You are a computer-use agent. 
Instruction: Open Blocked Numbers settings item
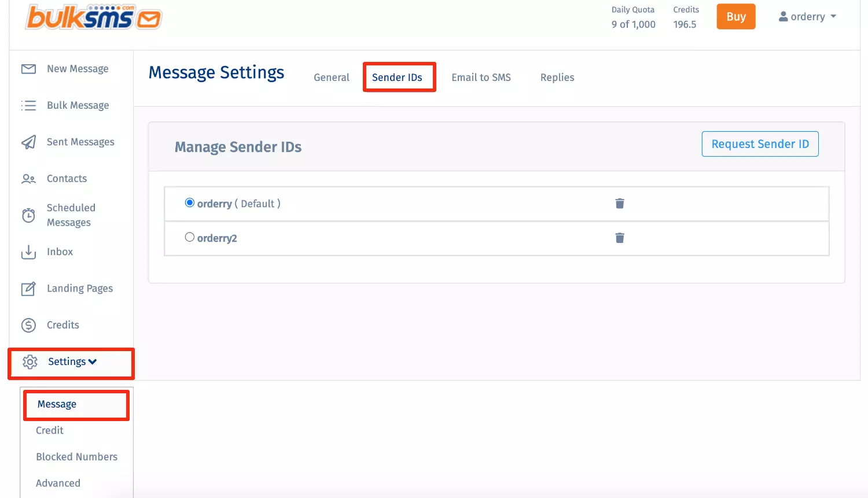[77, 457]
